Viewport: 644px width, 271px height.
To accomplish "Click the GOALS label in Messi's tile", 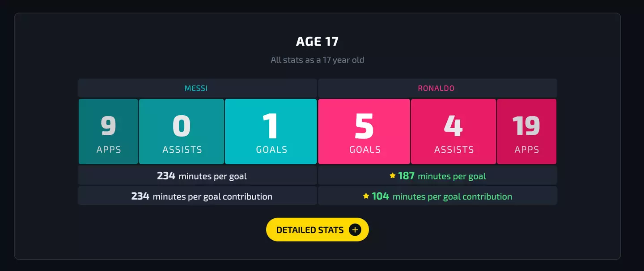I will pos(271,150).
